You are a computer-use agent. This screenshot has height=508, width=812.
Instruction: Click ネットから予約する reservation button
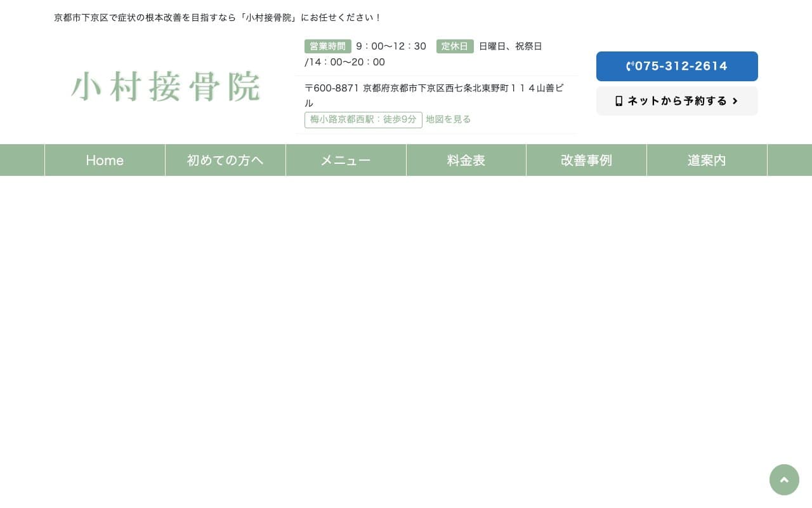point(677,101)
